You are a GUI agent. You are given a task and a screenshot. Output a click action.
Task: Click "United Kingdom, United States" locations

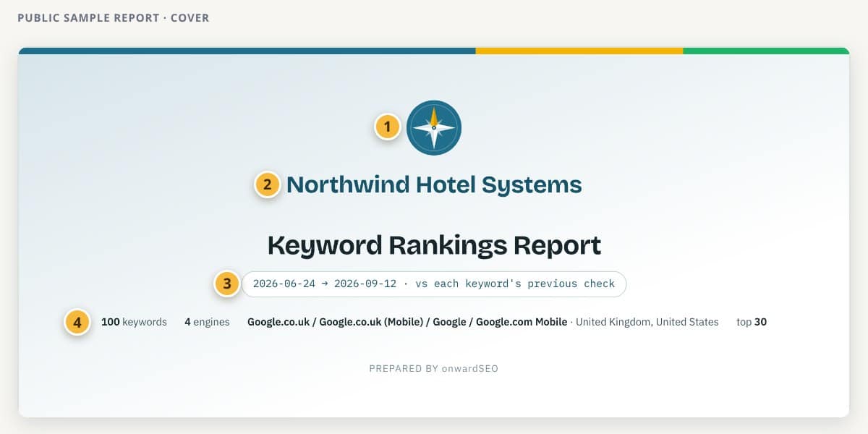point(647,322)
